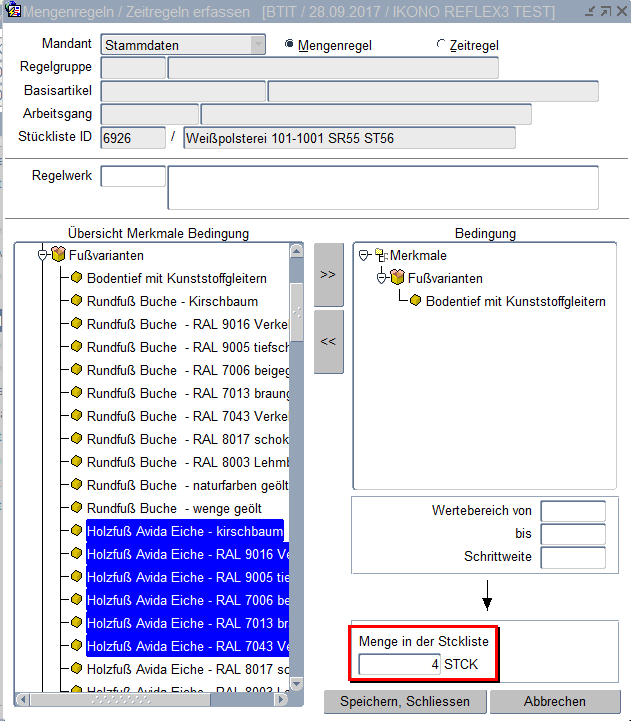631x721 pixels.
Task: Click the Fußvarianten icon in Bedingung panel
Action: click(x=397, y=278)
